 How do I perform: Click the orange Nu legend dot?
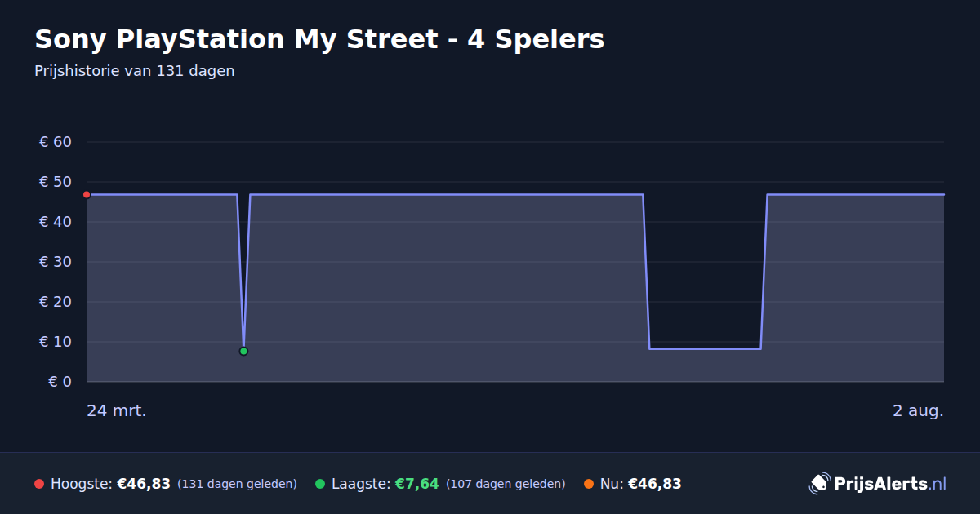(x=589, y=484)
